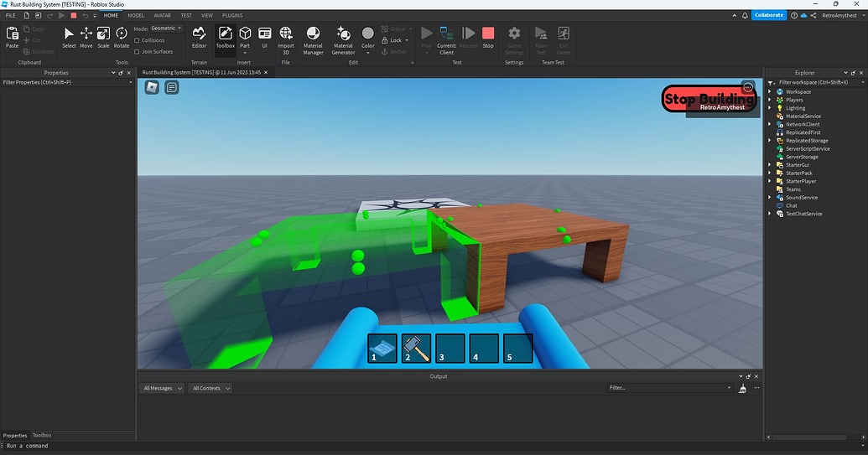Click the notifications bell icon

tap(745, 15)
